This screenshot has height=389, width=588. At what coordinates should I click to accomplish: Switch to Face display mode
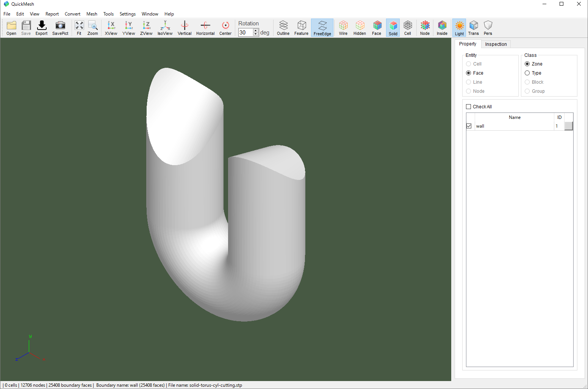pos(377,28)
